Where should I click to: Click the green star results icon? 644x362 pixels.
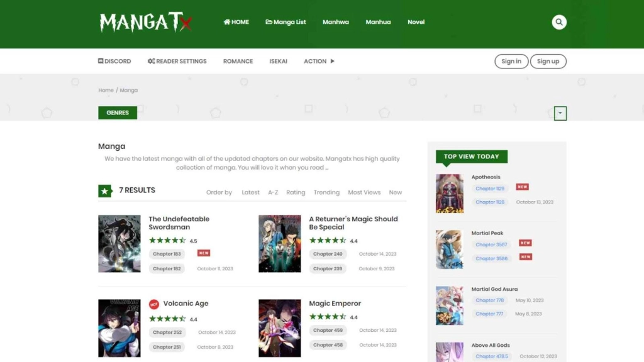click(105, 190)
